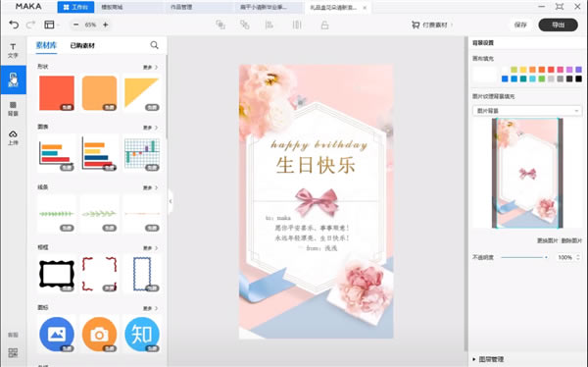Click the lock element icon
The height and width of the screenshot is (367, 588).
tap(324, 25)
